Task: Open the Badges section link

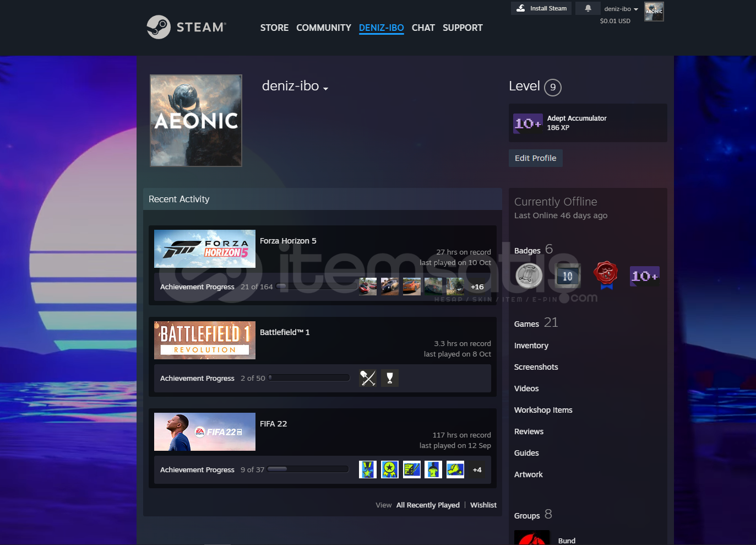Action: click(x=534, y=250)
